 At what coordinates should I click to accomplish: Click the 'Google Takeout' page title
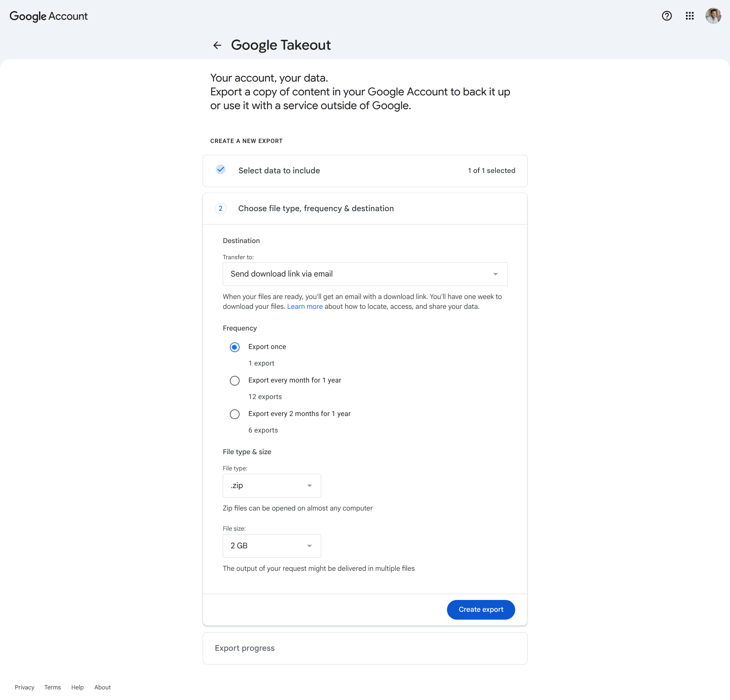281,45
